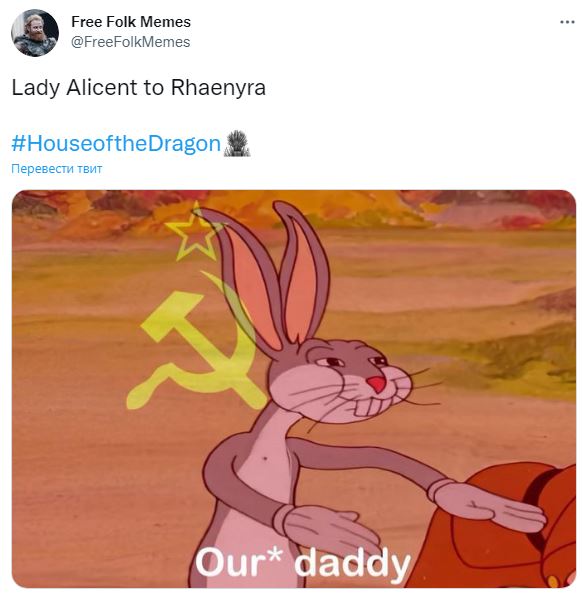Click the autumn trees at image top

(x=294, y=210)
